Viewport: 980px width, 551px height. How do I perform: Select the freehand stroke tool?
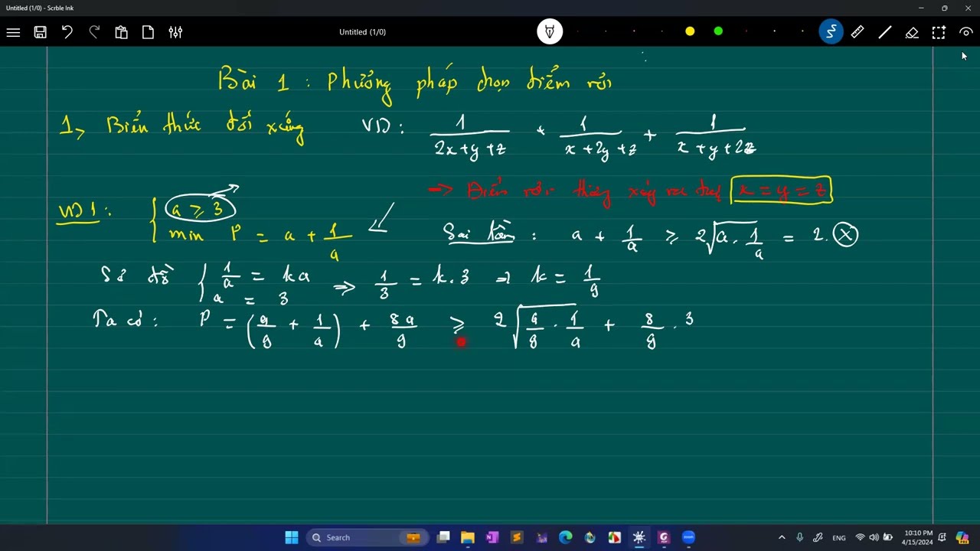coord(831,31)
